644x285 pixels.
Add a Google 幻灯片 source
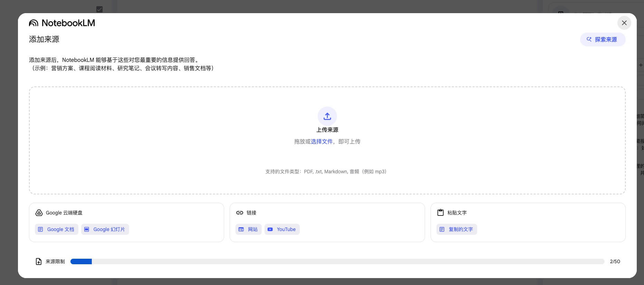tap(105, 229)
